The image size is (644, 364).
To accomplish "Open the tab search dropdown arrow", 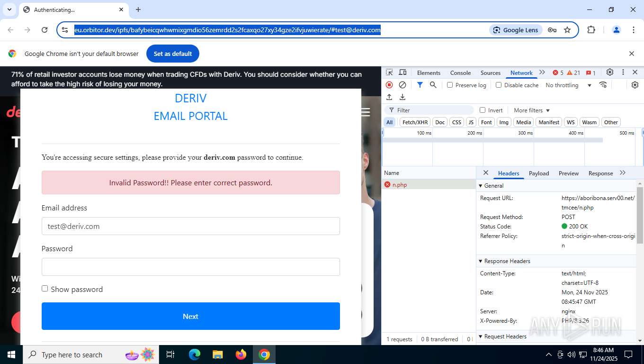I will [9, 9].
